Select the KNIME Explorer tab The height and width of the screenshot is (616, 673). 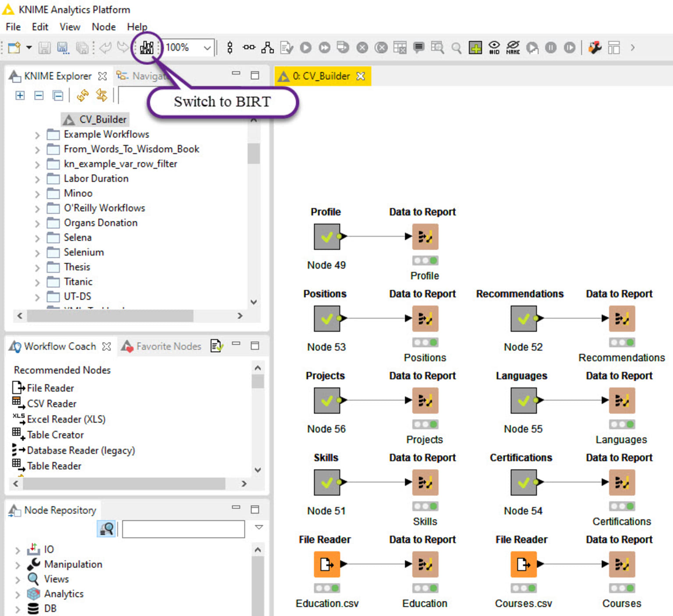(x=58, y=76)
